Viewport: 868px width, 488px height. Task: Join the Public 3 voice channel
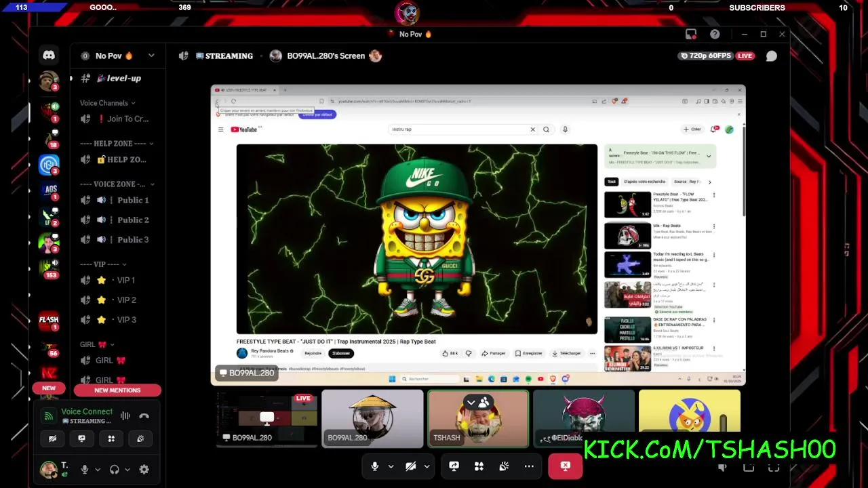(x=117, y=239)
